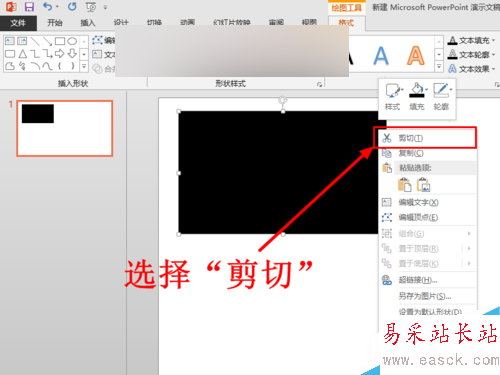Select the right brace shape
The width and height of the screenshot is (500, 375).
point(72,66)
